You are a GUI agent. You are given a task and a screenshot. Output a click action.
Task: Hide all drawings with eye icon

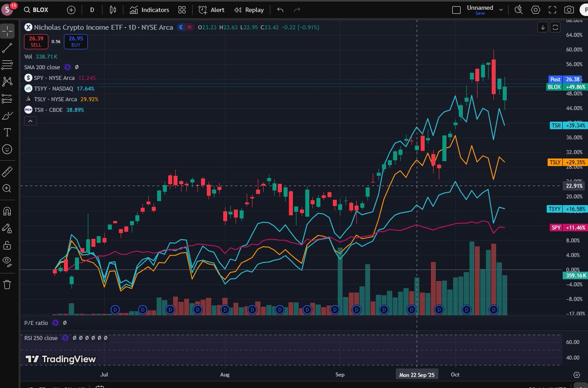(x=7, y=262)
